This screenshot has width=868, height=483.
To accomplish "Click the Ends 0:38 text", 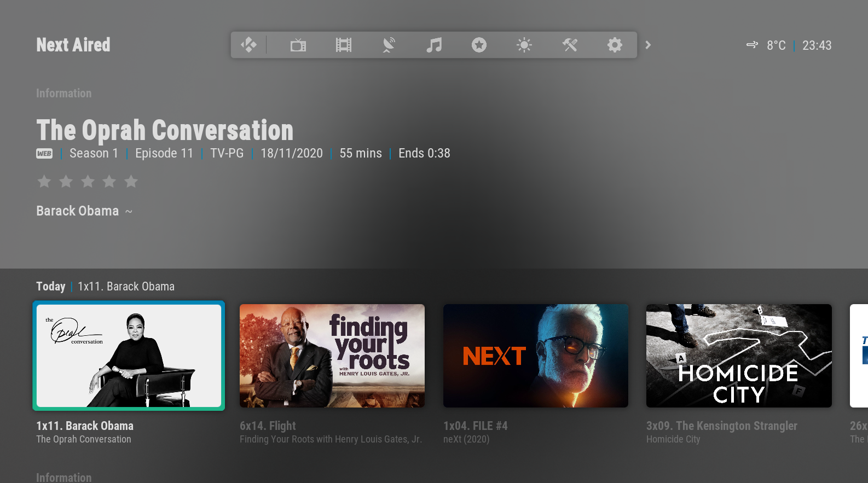I will click(x=424, y=153).
